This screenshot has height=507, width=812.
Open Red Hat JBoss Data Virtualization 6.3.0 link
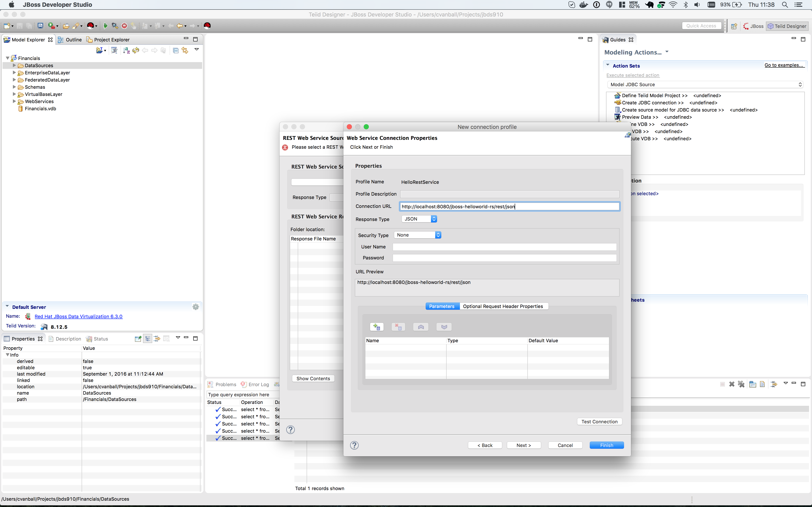tap(78, 316)
